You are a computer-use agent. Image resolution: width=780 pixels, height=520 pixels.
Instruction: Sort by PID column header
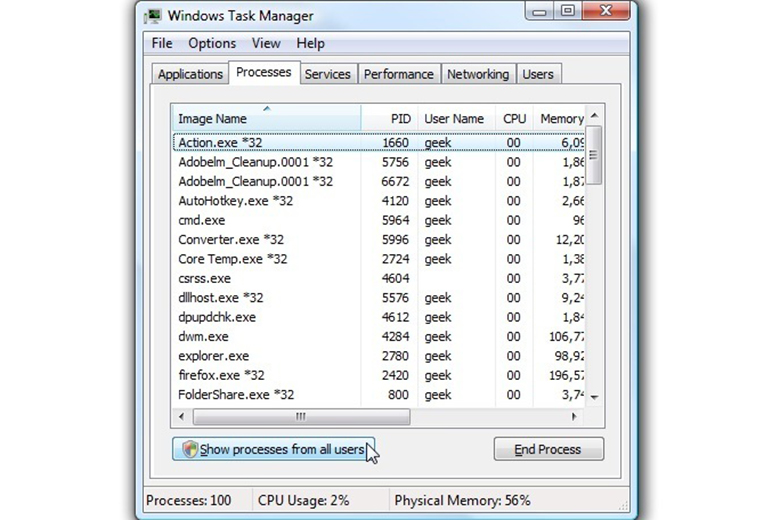point(390,118)
